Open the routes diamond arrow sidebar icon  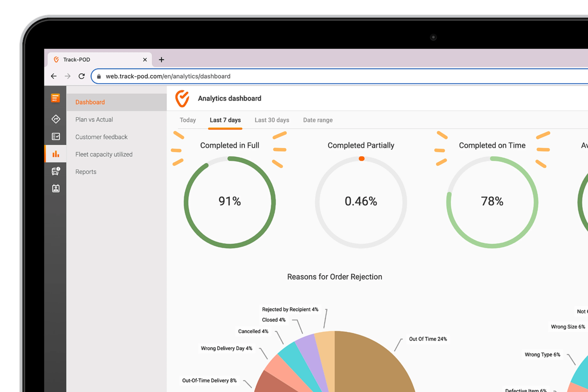coord(56,119)
